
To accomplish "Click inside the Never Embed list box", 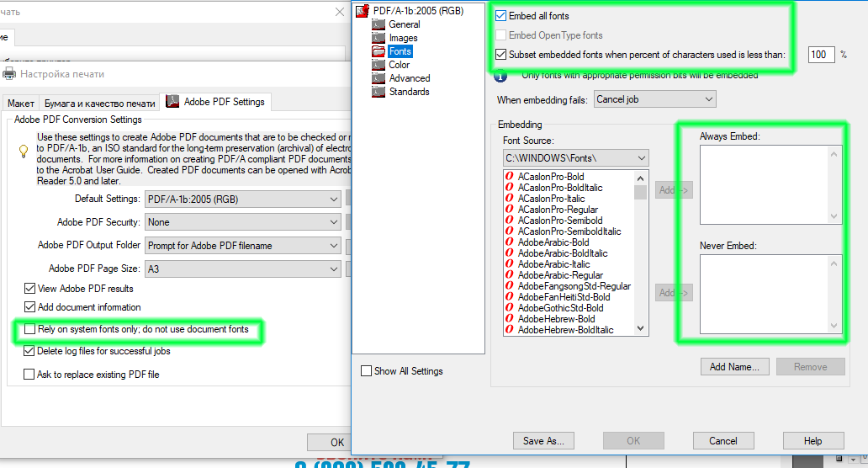I will [770, 294].
